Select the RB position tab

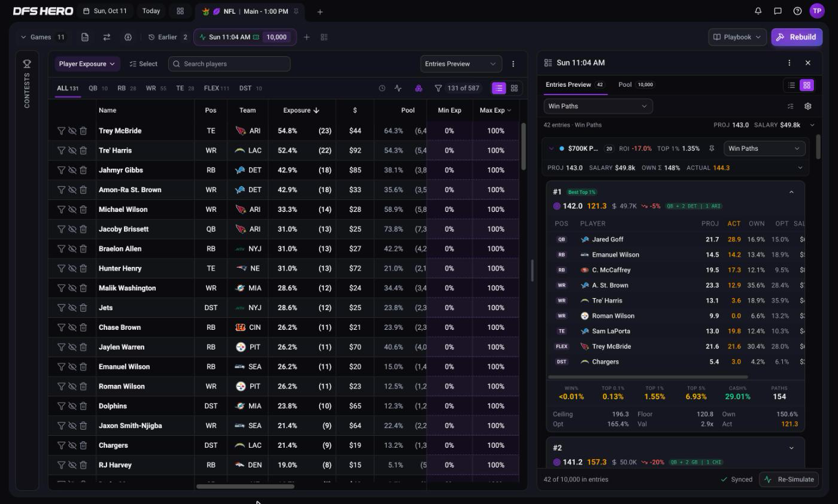(x=126, y=88)
